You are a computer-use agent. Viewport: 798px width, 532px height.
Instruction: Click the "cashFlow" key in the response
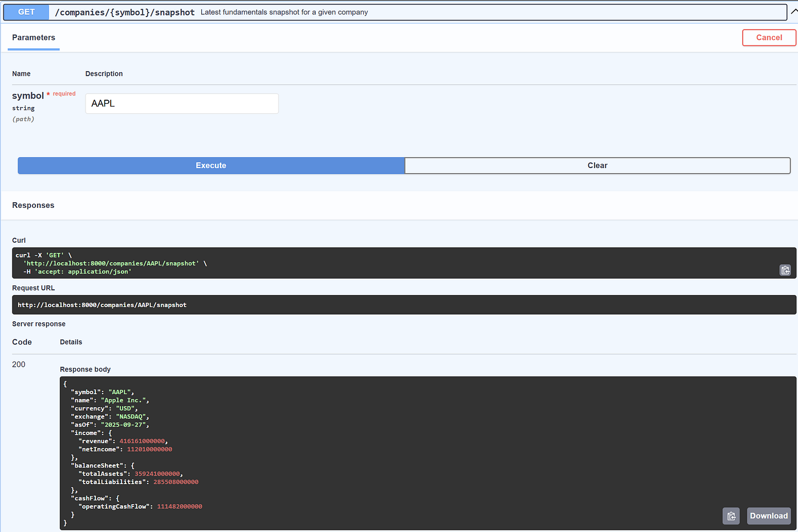click(89, 498)
